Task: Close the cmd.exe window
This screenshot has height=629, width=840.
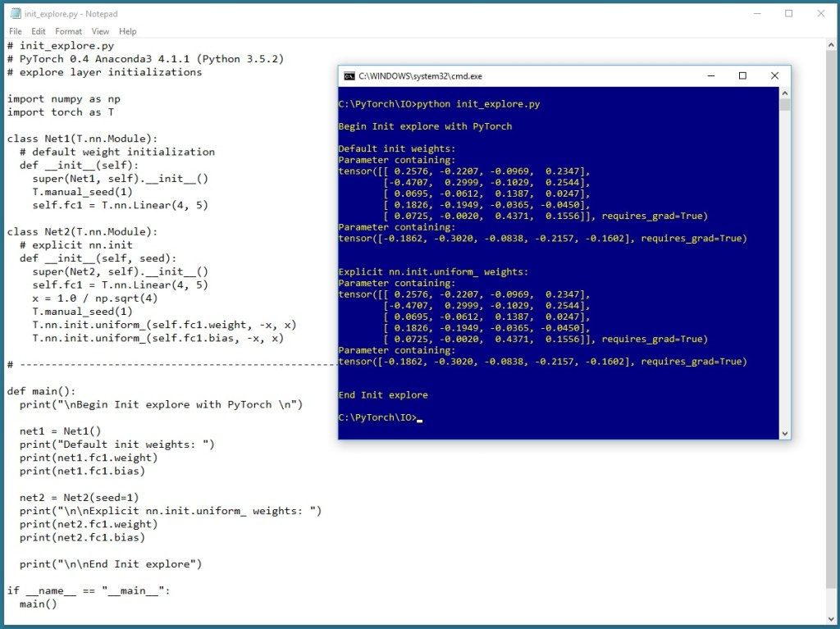Action: (x=774, y=75)
